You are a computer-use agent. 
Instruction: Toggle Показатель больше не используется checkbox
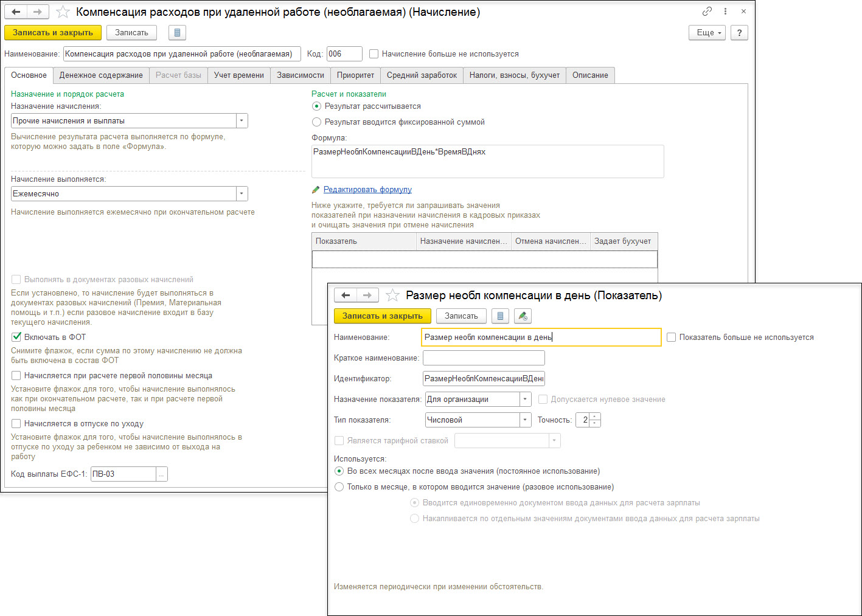672,337
